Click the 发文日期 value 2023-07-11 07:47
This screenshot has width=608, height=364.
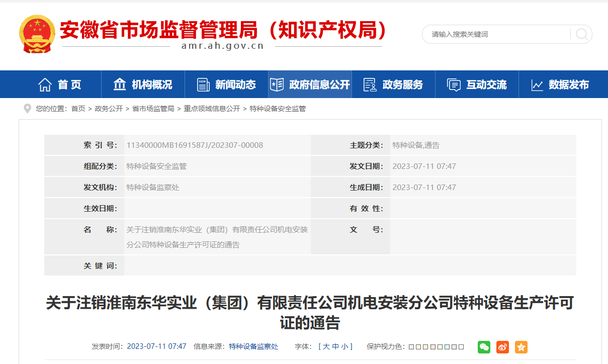click(424, 166)
